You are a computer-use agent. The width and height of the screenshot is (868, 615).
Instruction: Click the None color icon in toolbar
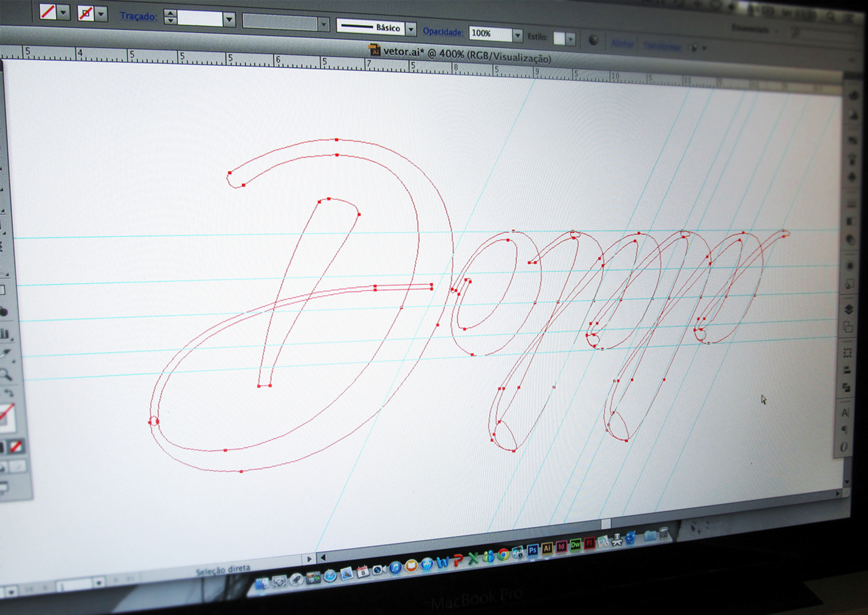(16, 446)
